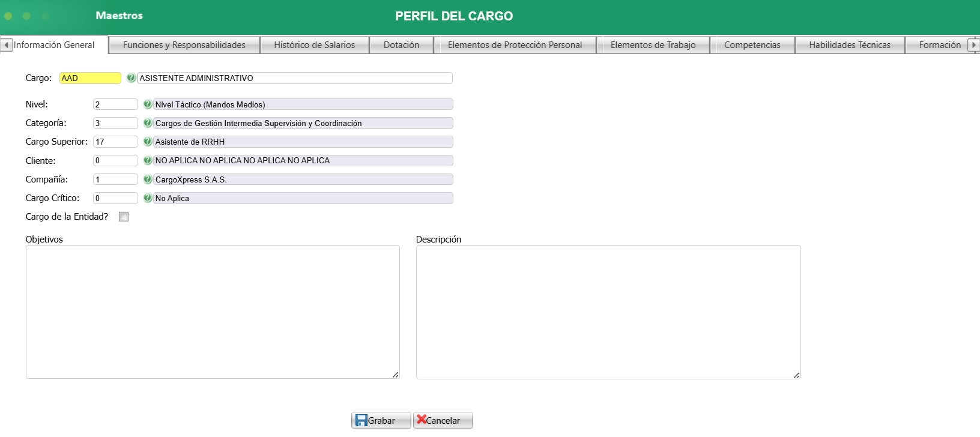Screen dimensions: 980x437
Task: Click the Cargos de Gestión Intermedia description
Action: click(x=303, y=123)
